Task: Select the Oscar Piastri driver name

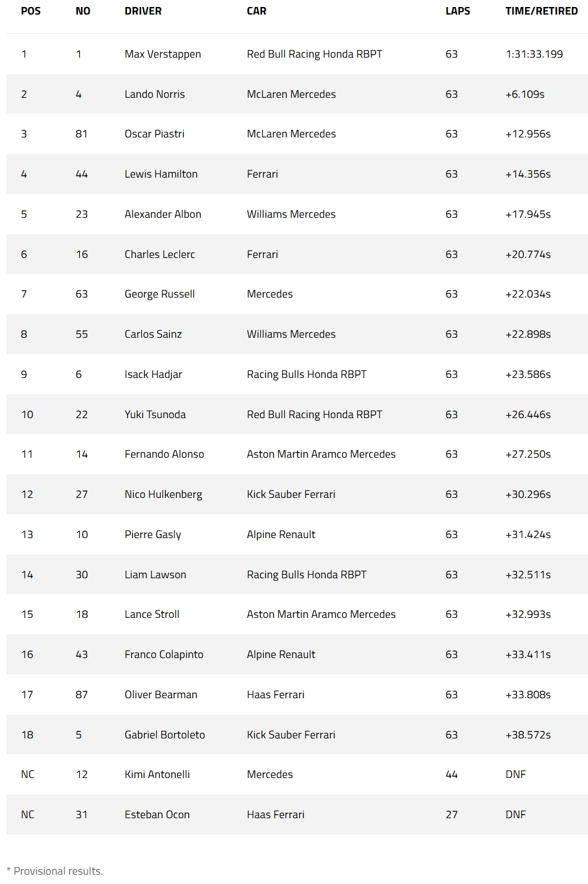Action: coord(155,134)
